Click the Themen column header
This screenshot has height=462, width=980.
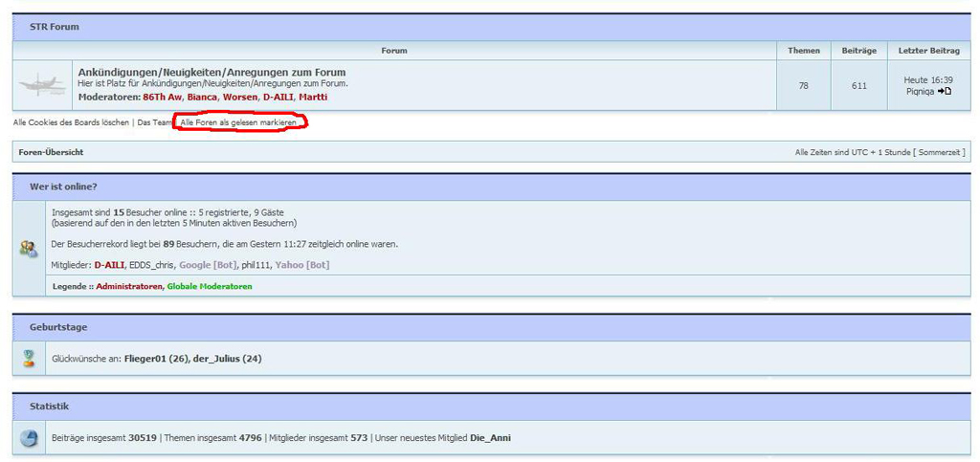[x=803, y=51]
